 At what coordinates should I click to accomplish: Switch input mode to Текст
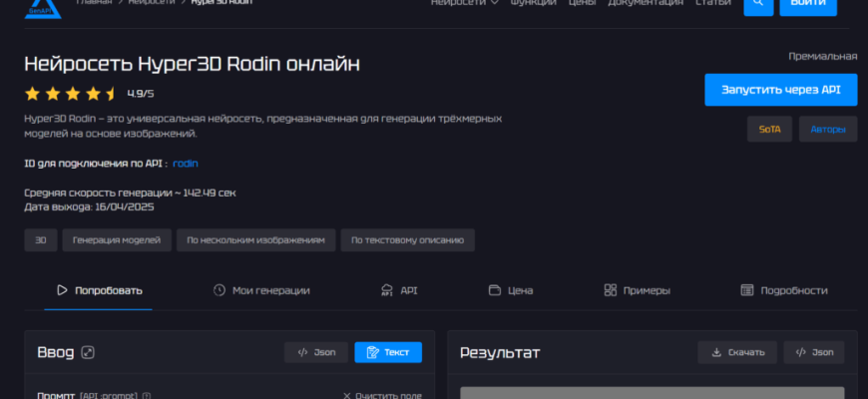coord(388,352)
